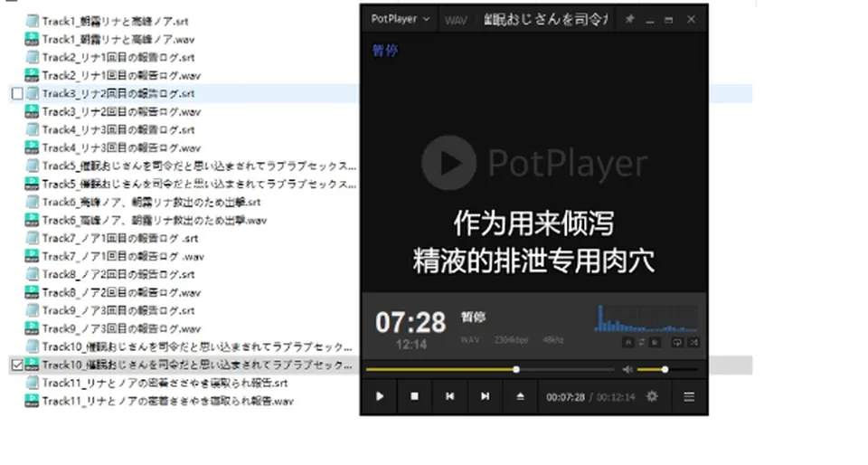Close the PotPlayer window

691,19
